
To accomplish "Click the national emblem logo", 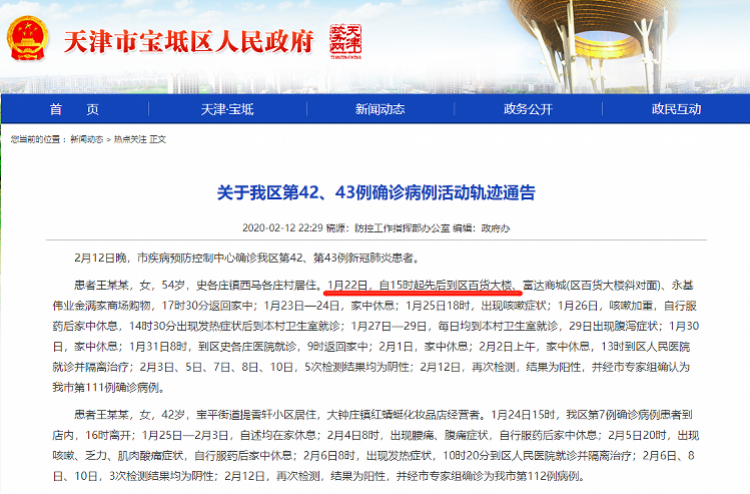I will tap(28, 40).
